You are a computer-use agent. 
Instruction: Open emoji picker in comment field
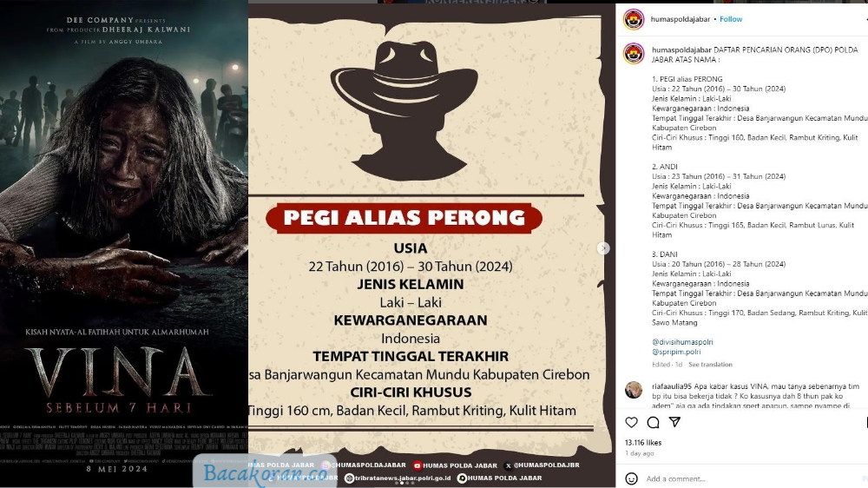click(631, 478)
